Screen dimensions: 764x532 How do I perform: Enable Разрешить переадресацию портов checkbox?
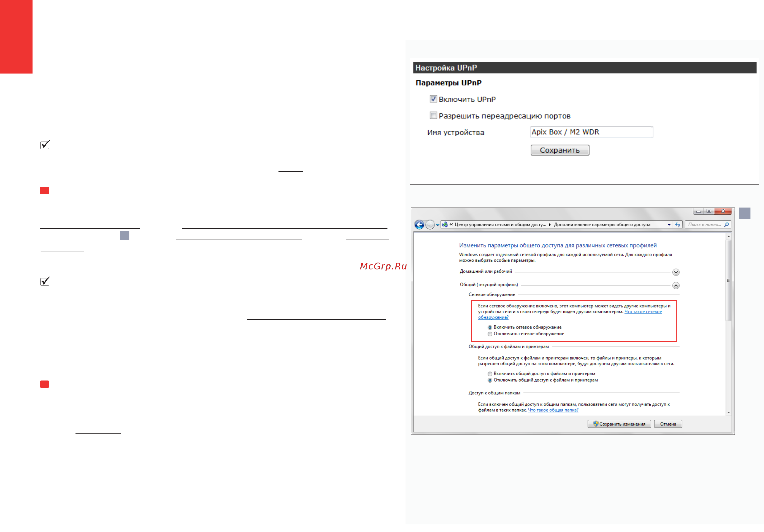tap(433, 115)
